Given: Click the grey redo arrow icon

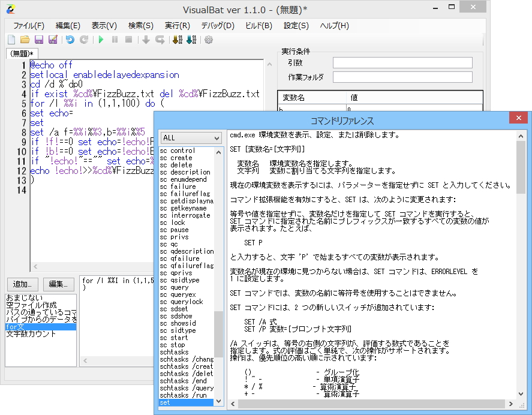Looking at the screenshot, I should 84,40.
